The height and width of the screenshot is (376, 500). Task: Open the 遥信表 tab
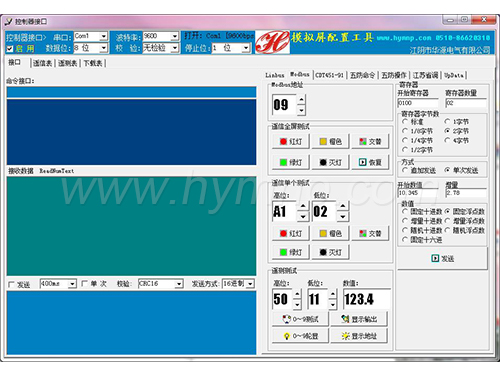[42, 63]
